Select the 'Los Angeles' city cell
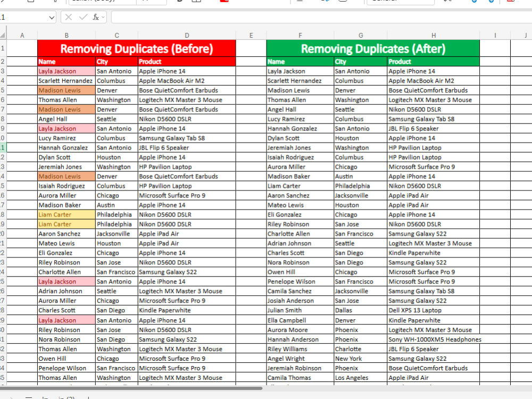Image resolution: width=532 pixels, height=399 pixels. click(361, 378)
